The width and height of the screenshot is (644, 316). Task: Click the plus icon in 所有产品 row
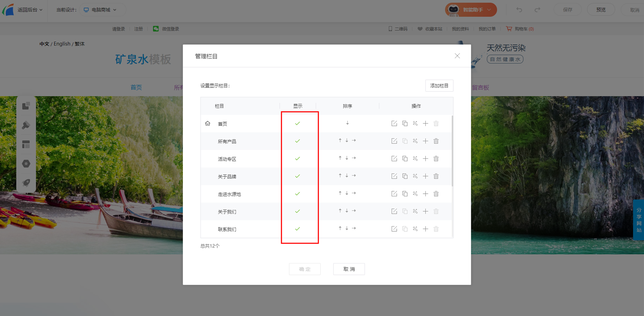click(425, 141)
